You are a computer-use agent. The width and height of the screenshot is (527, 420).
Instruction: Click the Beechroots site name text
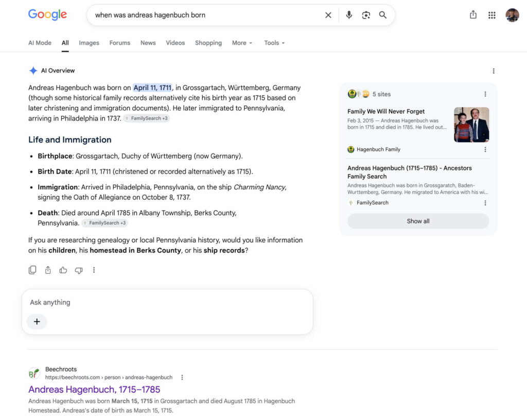(x=61, y=369)
